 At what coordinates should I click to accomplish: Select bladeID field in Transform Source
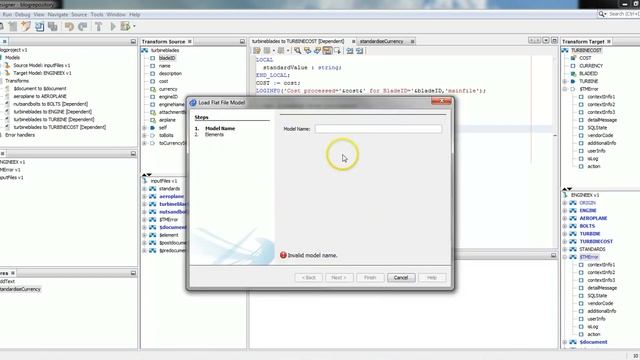click(x=167, y=58)
